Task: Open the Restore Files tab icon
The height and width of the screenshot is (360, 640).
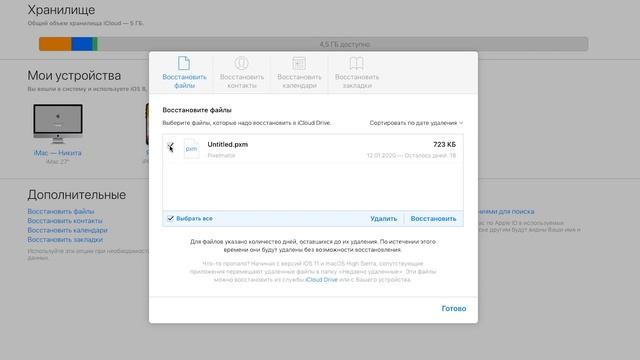Action: [184, 63]
